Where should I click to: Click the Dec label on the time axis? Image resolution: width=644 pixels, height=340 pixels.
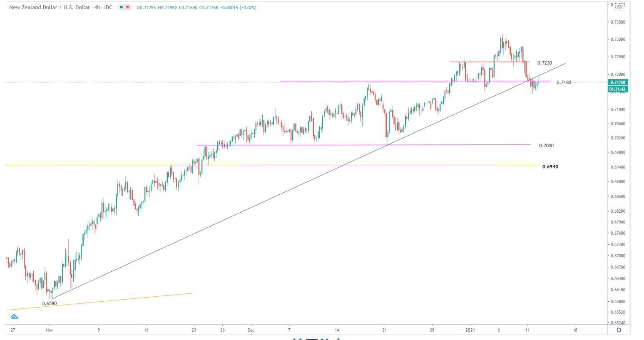click(x=251, y=330)
